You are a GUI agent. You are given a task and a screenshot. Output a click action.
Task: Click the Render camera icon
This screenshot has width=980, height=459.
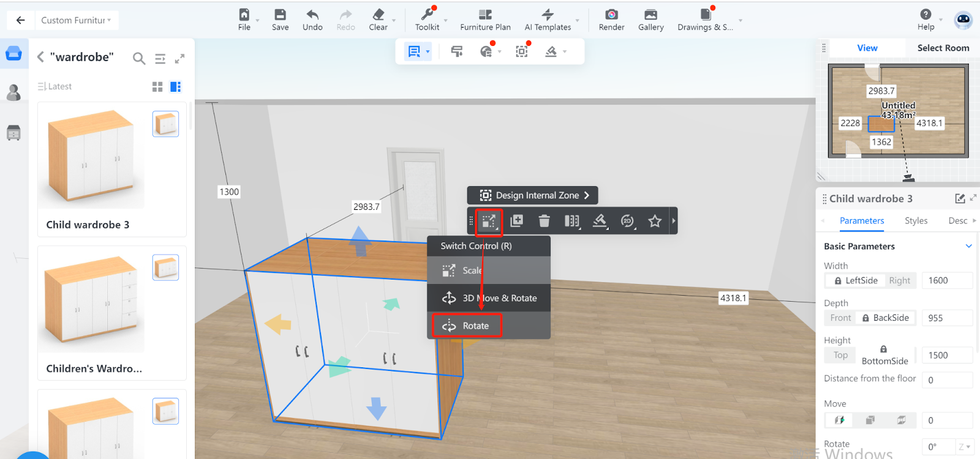pos(611,15)
